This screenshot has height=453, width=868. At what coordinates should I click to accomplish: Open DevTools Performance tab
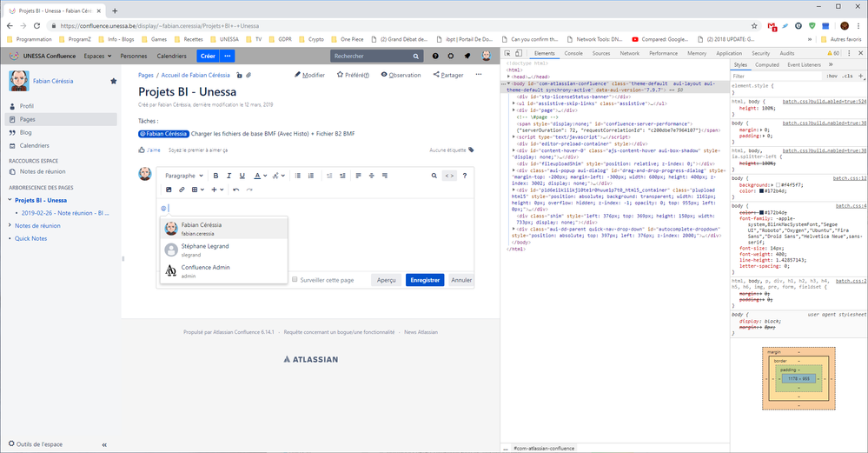(x=663, y=53)
